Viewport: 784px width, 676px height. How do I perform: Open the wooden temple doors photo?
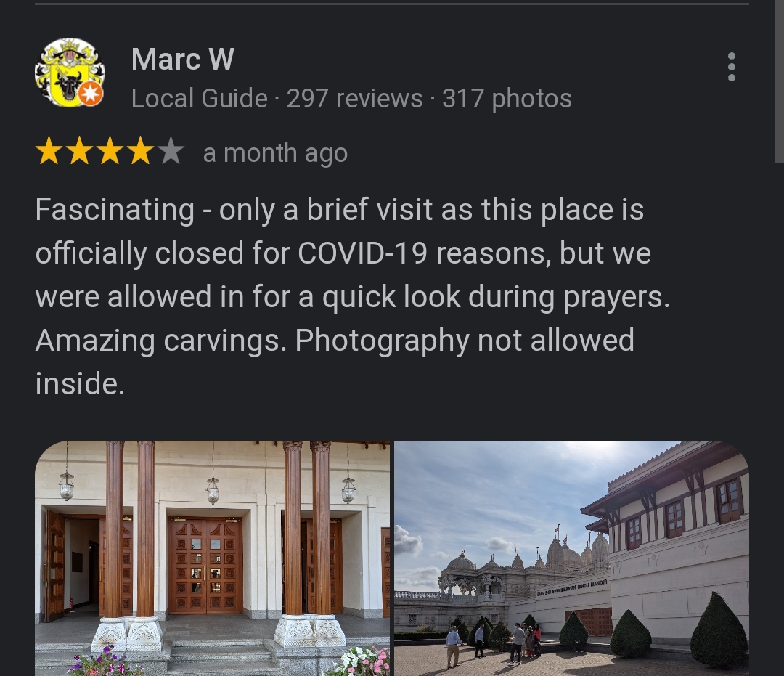click(212, 558)
